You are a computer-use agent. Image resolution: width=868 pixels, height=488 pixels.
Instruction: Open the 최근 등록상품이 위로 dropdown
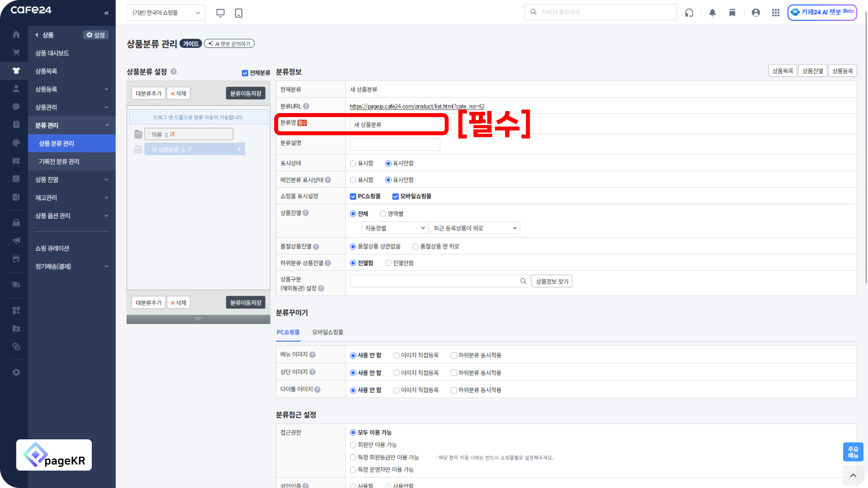pos(474,228)
